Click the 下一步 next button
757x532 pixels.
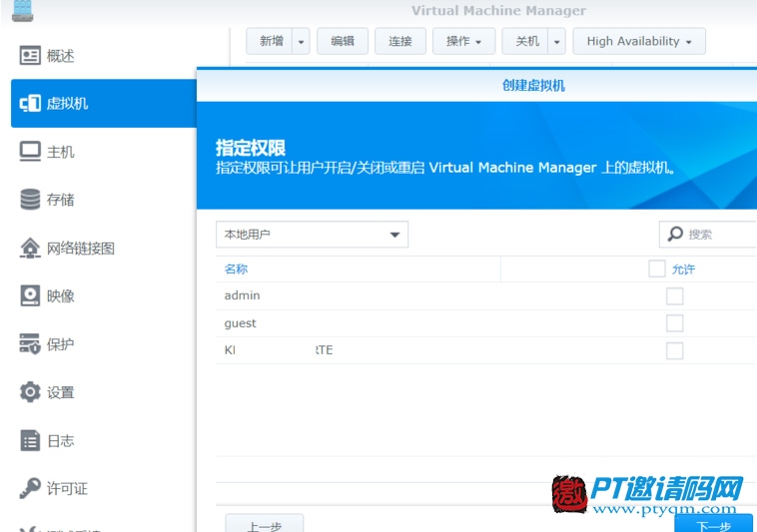pos(713,524)
